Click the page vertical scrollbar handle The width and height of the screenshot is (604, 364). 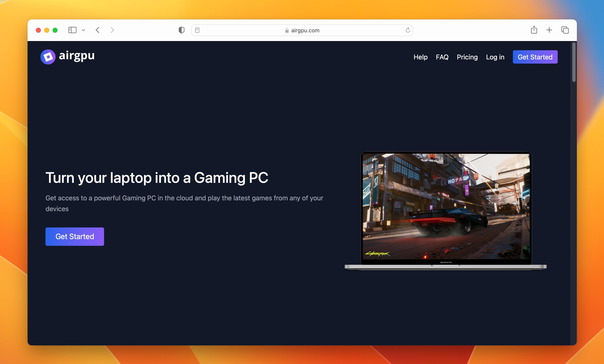[x=574, y=62]
